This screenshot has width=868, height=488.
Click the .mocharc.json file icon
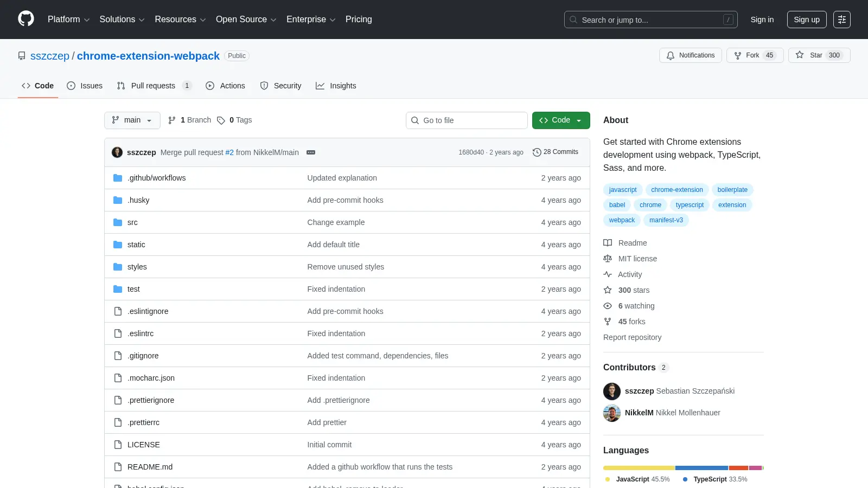coord(118,378)
